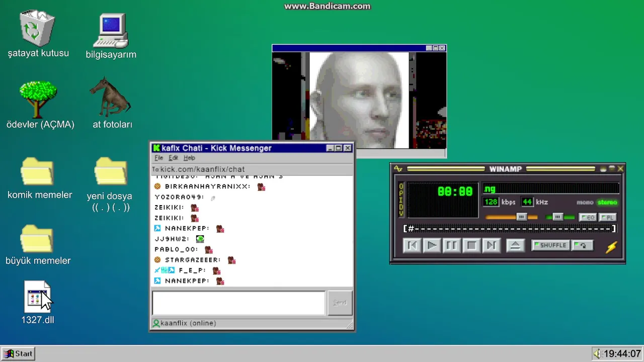This screenshot has height=362, width=644.
Task: Click the PABLO_00 username in chat
Action: click(177, 249)
